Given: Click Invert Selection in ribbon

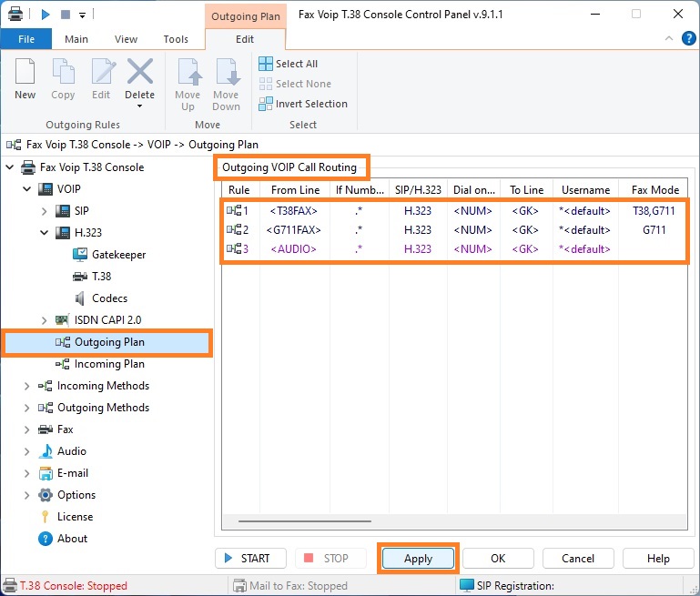Looking at the screenshot, I should pyautogui.click(x=303, y=104).
